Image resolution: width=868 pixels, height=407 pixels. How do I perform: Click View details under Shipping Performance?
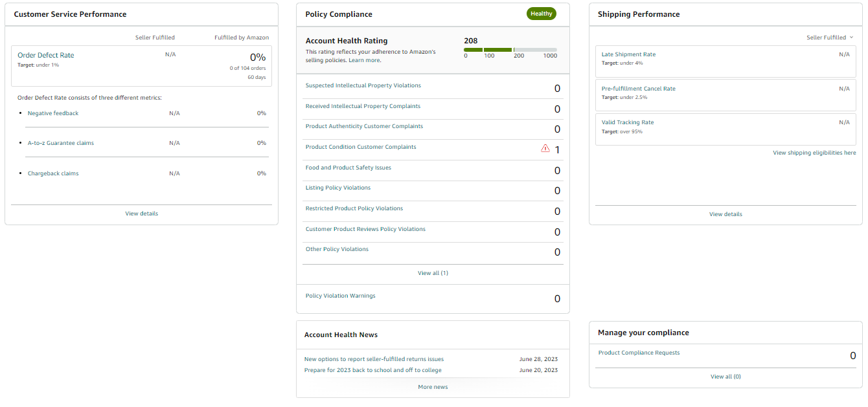click(x=725, y=214)
